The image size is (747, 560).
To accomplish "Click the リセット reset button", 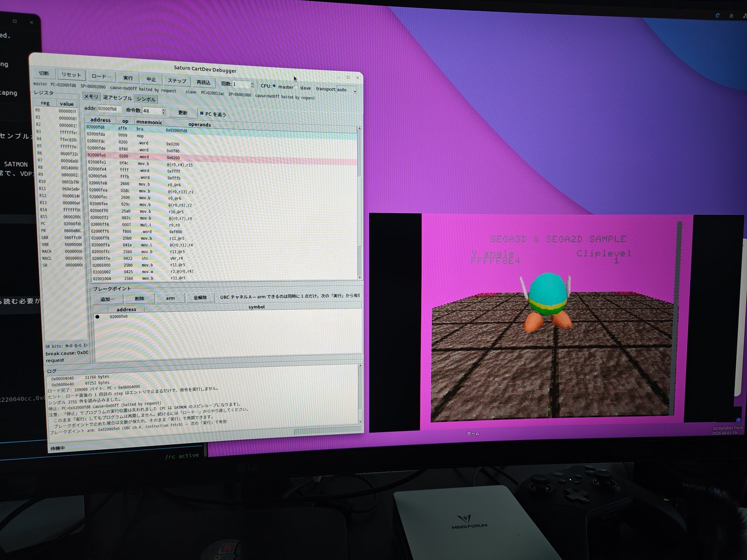I will 71,75.
